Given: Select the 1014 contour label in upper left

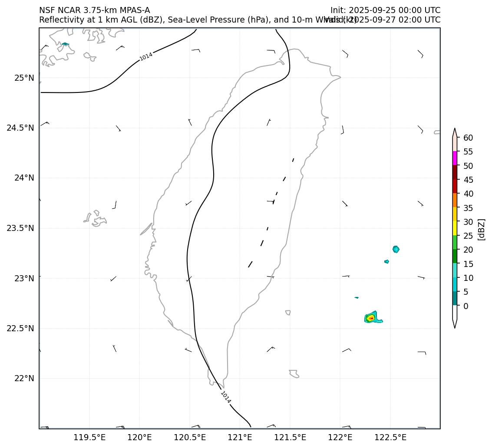Looking at the screenshot, I should (146, 56).
